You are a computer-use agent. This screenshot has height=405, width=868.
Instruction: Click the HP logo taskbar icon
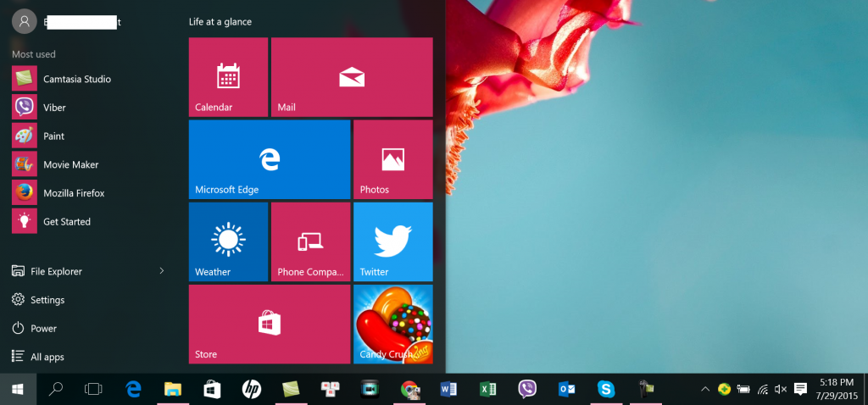[251, 390]
